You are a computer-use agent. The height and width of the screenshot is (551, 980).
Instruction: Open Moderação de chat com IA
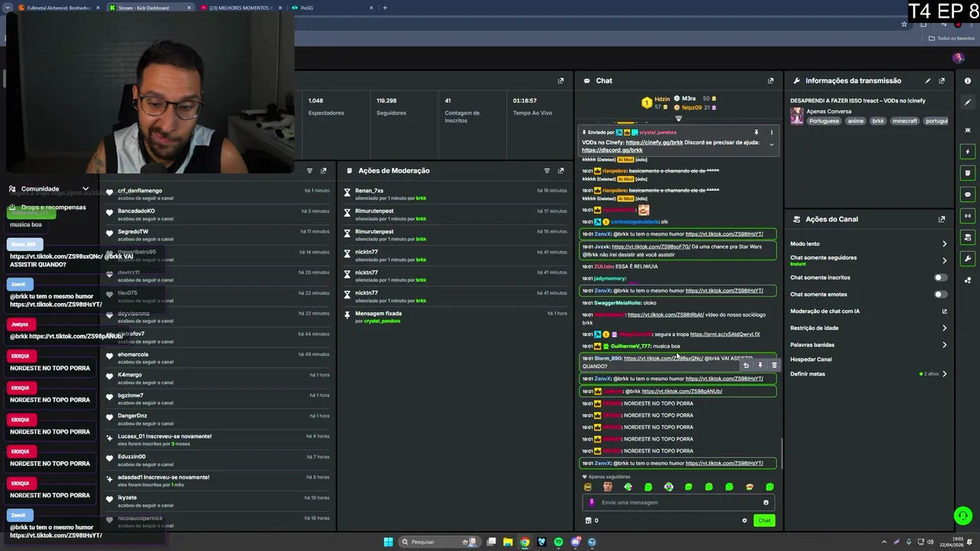click(868, 311)
